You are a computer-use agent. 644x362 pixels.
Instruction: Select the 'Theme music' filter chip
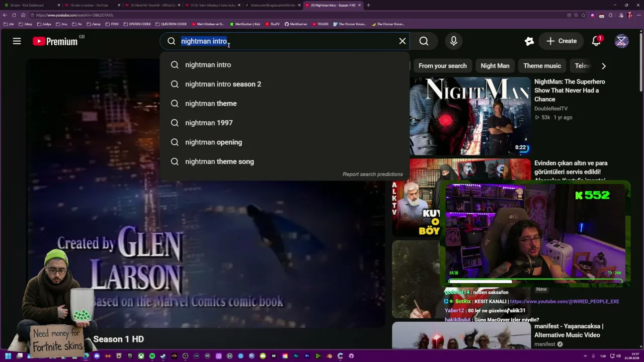pyautogui.click(x=542, y=66)
